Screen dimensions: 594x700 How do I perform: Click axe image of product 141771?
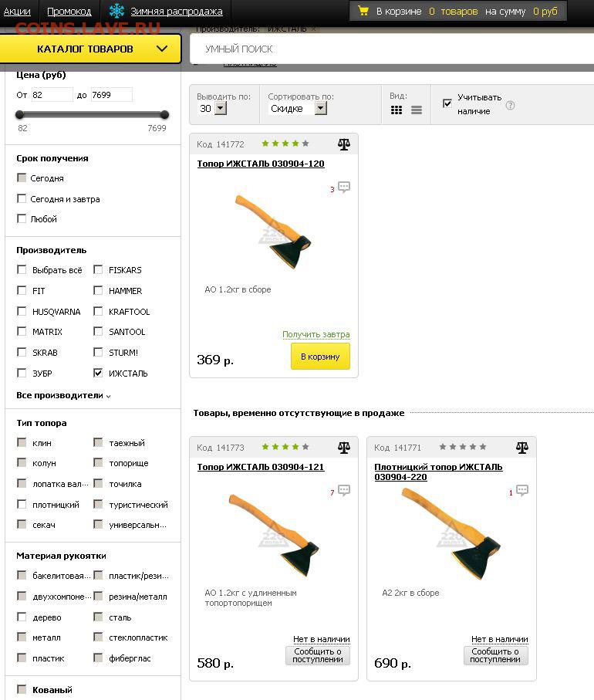[451, 533]
